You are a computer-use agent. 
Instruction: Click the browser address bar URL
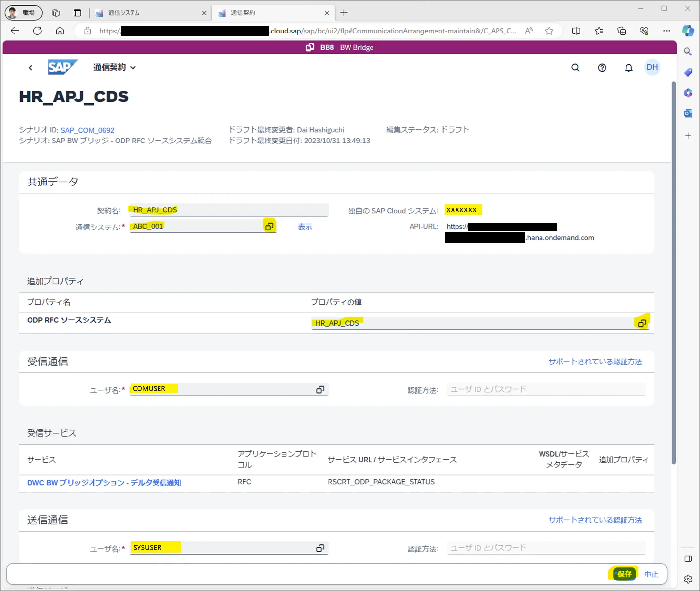click(x=308, y=31)
